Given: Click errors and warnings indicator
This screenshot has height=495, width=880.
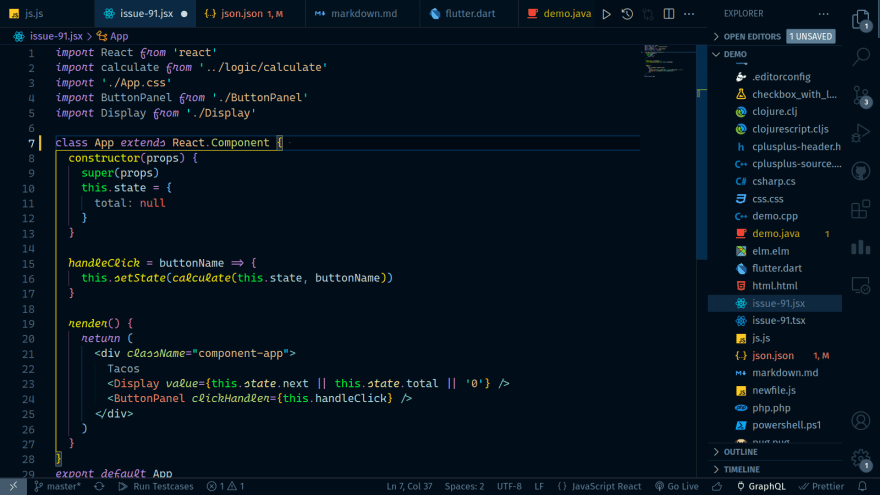Looking at the screenshot, I should [x=225, y=487].
